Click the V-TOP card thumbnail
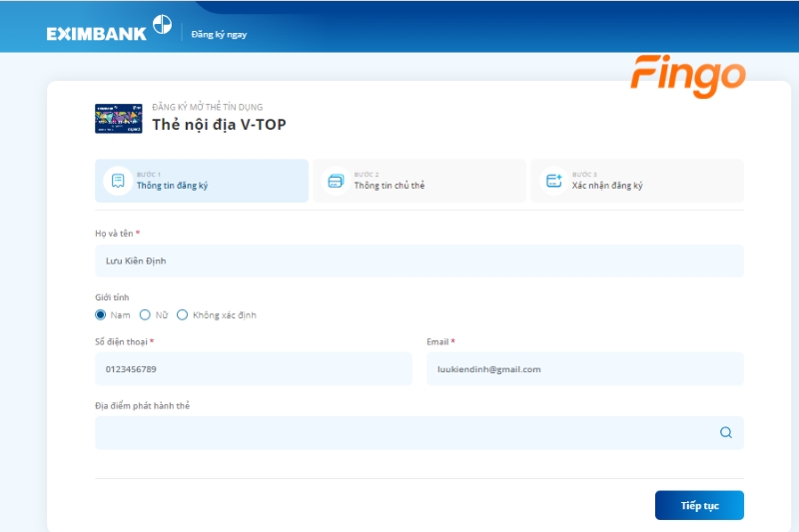799x532 pixels. pos(119,119)
